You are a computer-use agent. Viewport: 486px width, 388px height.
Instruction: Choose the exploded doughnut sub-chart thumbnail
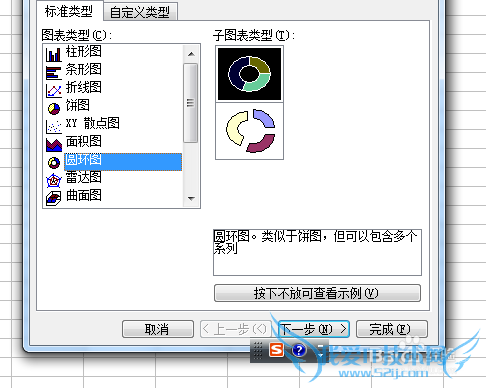click(249, 131)
